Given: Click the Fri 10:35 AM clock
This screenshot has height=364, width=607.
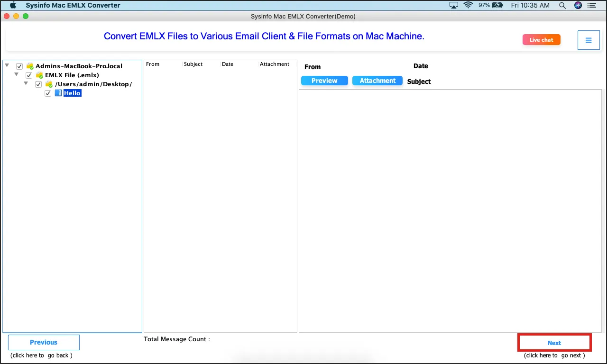Looking at the screenshot, I should (x=529, y=5).
